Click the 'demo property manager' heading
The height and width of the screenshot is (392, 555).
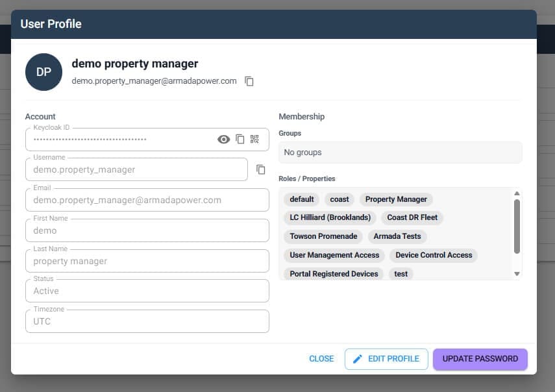[x=135, y=64]
